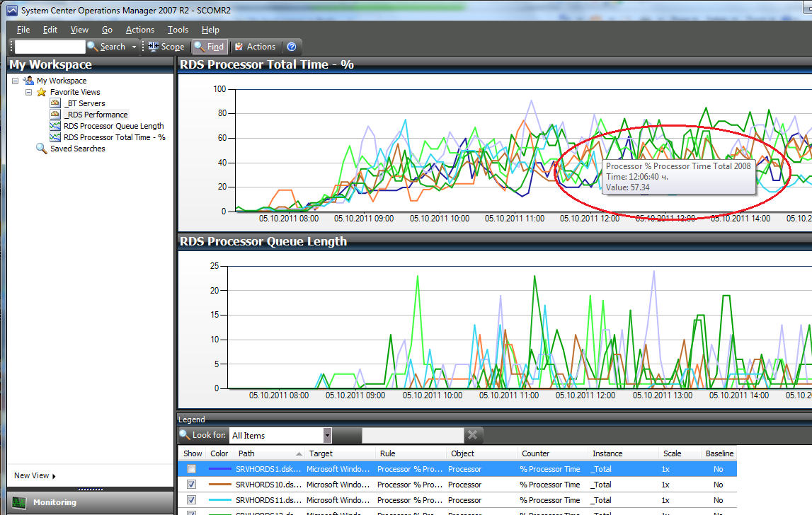812x515 pixels.
Task: Select the Saved Searches tree item
Action: click(x=78, y=149)
